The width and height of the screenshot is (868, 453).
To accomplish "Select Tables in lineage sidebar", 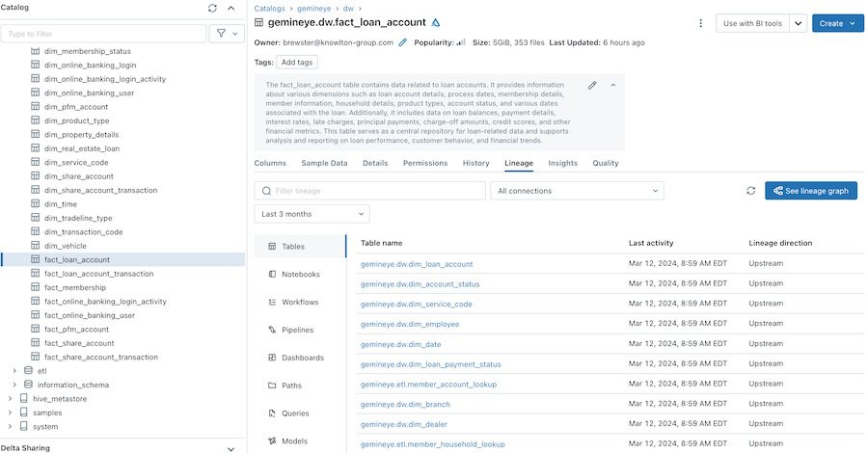I will point(300,247).
